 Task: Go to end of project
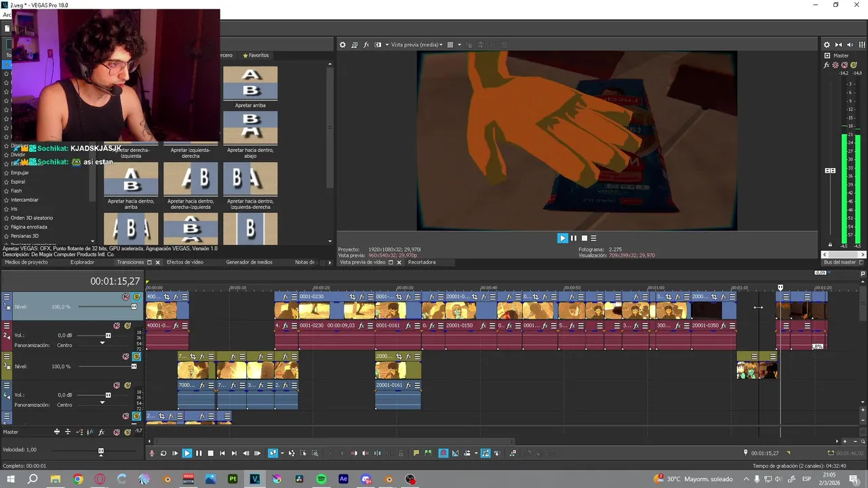pyautogui.click(x=234, y=453)
